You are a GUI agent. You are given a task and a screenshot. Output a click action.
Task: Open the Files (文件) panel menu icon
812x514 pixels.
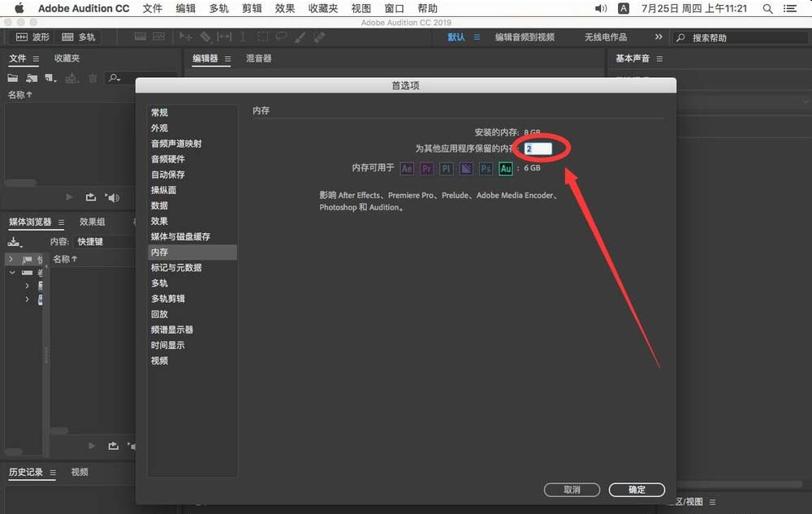36,59
